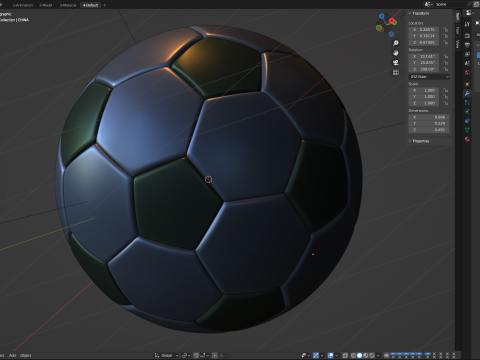Open the shading options dropdown arrow

[x=378, y=355]
